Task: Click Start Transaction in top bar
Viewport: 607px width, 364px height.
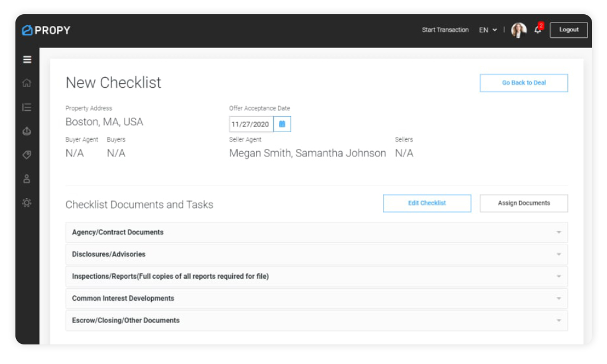Action: tap(445, 30)
